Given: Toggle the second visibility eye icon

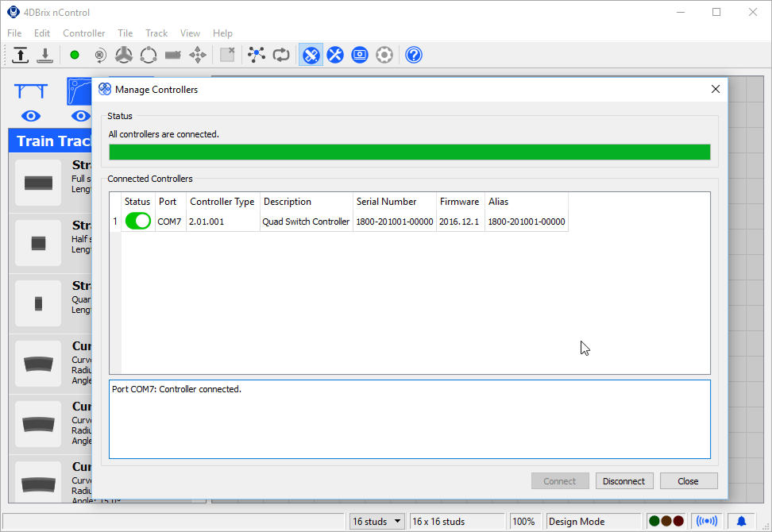Looking at the screenshot, I should [x=81, y=116].
